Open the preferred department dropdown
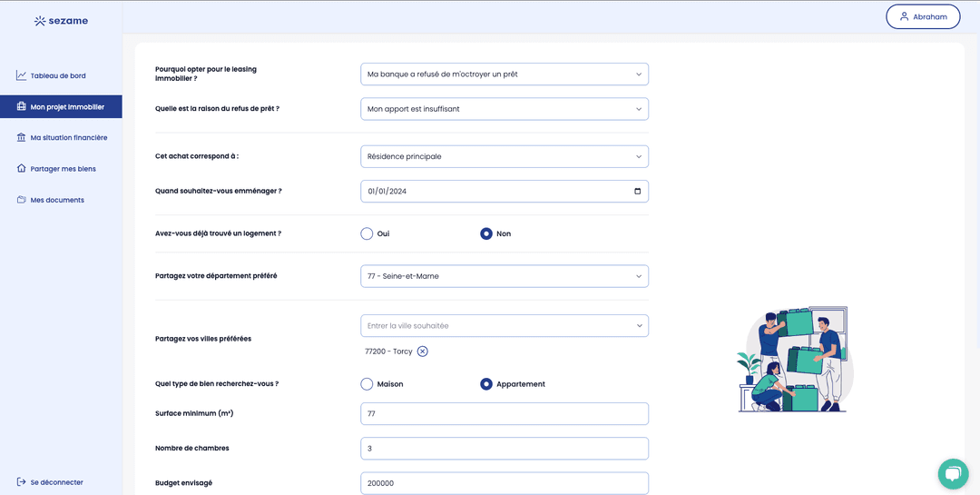The image size is (980, 495). 504,276
